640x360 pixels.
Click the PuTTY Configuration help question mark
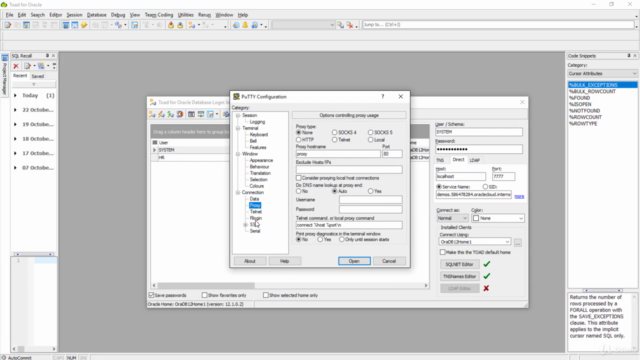(x=382, y=96)
